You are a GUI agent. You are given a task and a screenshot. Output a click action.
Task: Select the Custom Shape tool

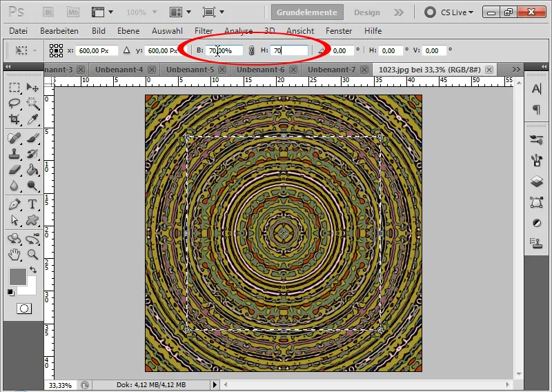coord(32,220)
